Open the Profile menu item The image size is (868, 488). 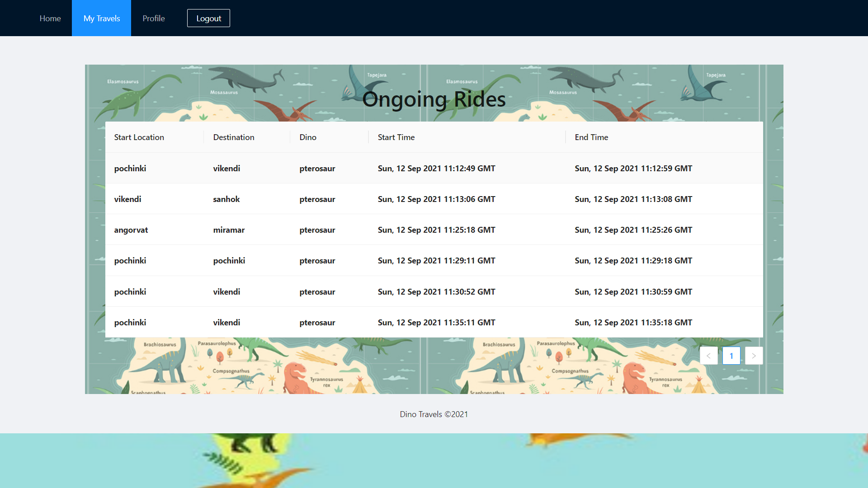154,18
